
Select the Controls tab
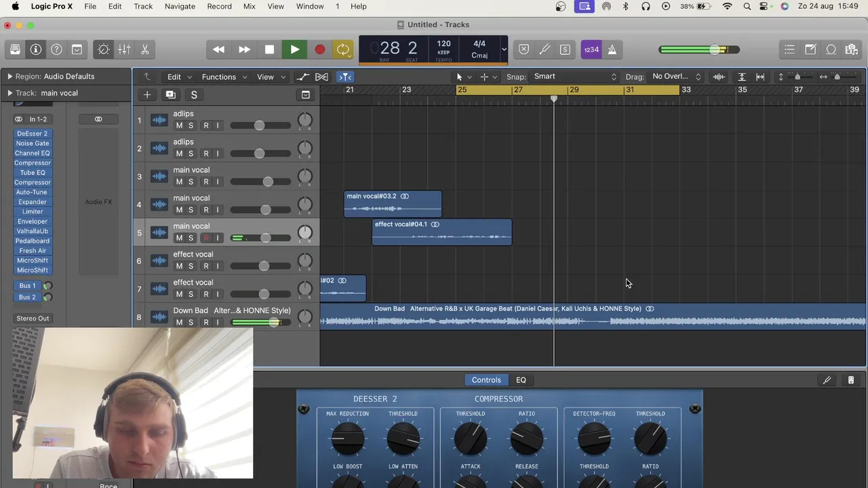(x=486, y=380)
